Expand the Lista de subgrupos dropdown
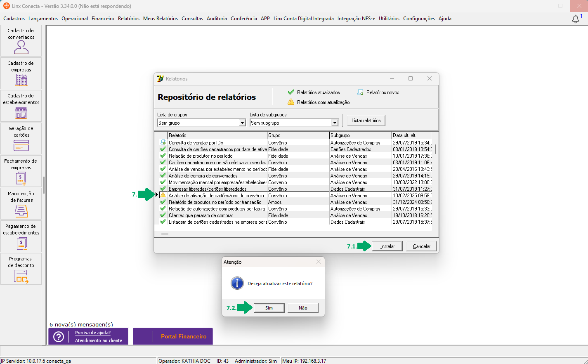This screenshot has width=588, height=364. (x=335, y=123)
